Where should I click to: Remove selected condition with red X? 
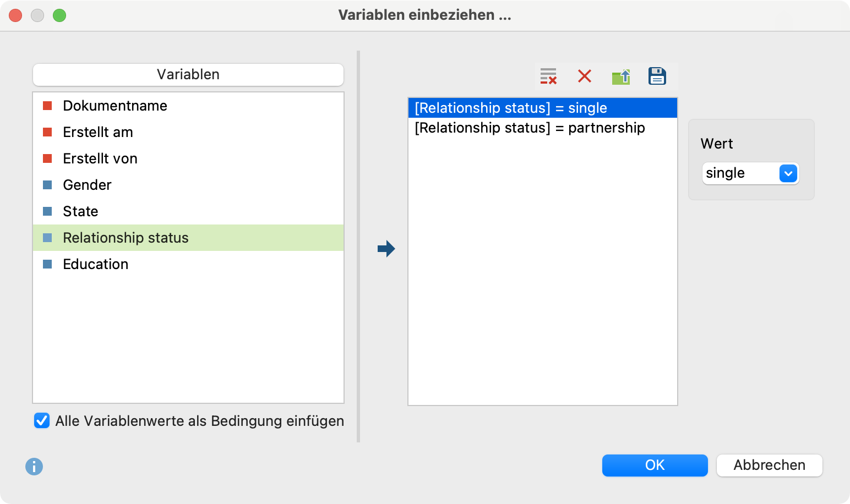click(585, 76)
